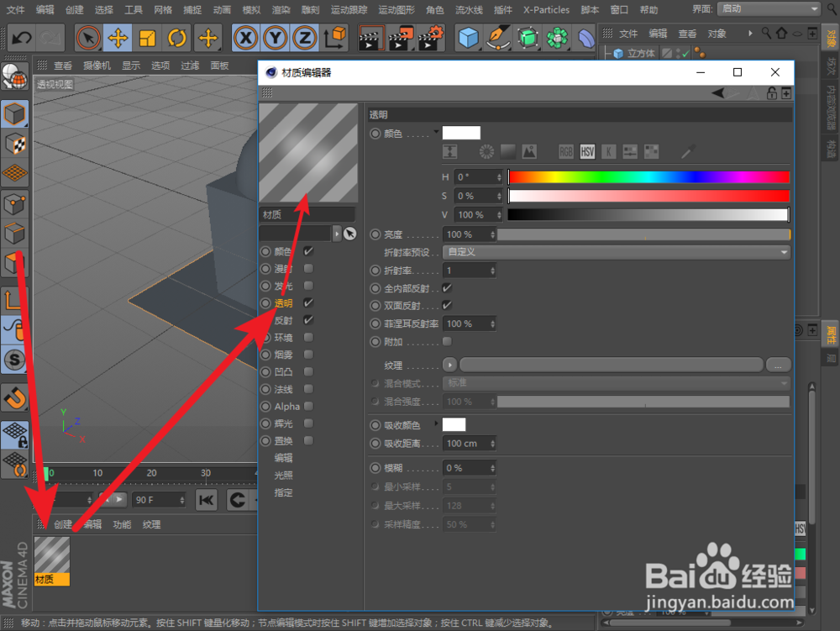
Task: Click the Undo arrow icon
Action: (22, 38)
